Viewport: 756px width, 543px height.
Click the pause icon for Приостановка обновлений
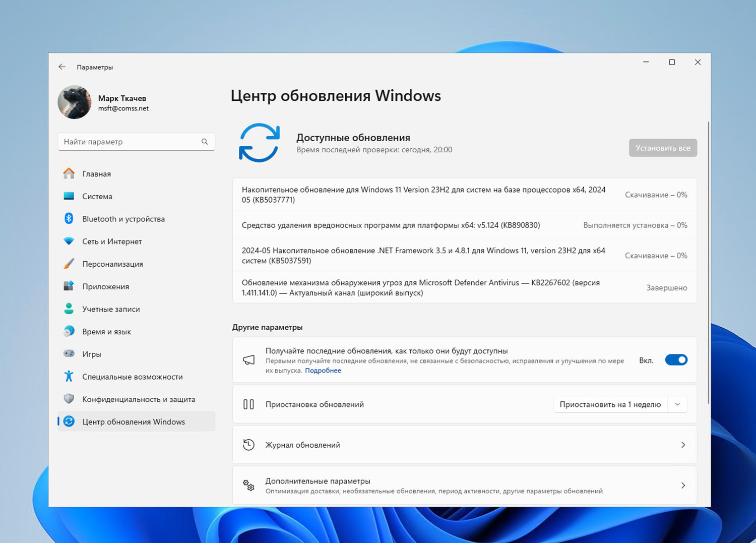[248, 404]
